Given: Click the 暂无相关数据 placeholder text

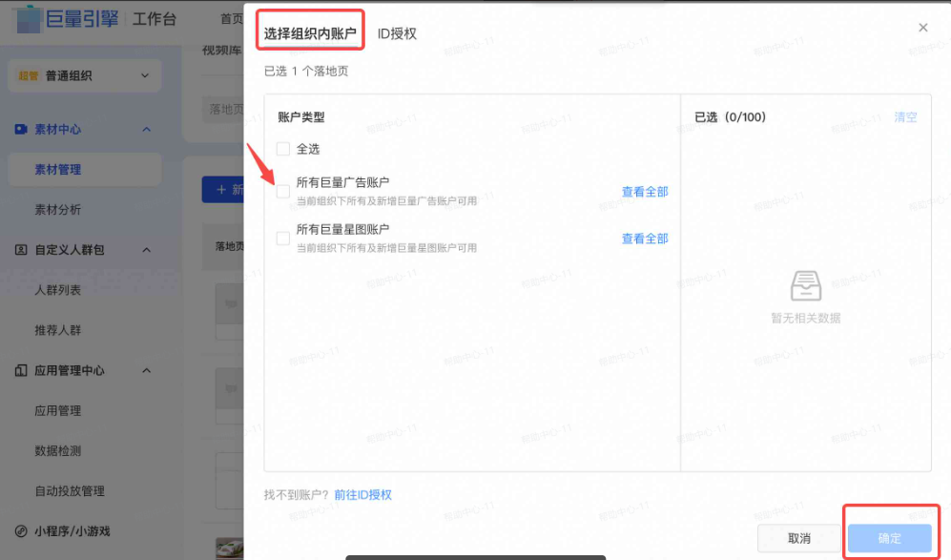Looking at the screenshot, I should coord(806,318).
